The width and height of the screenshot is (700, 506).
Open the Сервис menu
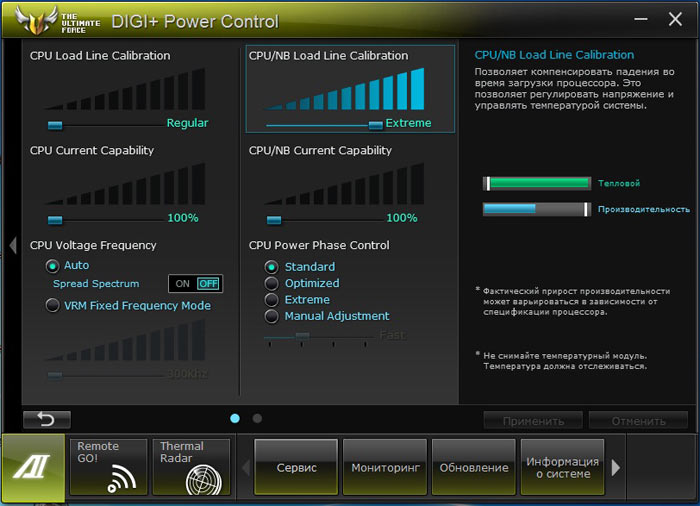point(296,467)
